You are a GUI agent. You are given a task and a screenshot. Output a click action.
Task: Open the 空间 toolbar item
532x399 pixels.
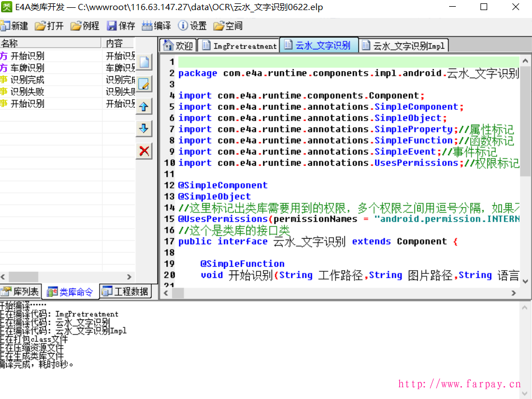pos(228,26)
